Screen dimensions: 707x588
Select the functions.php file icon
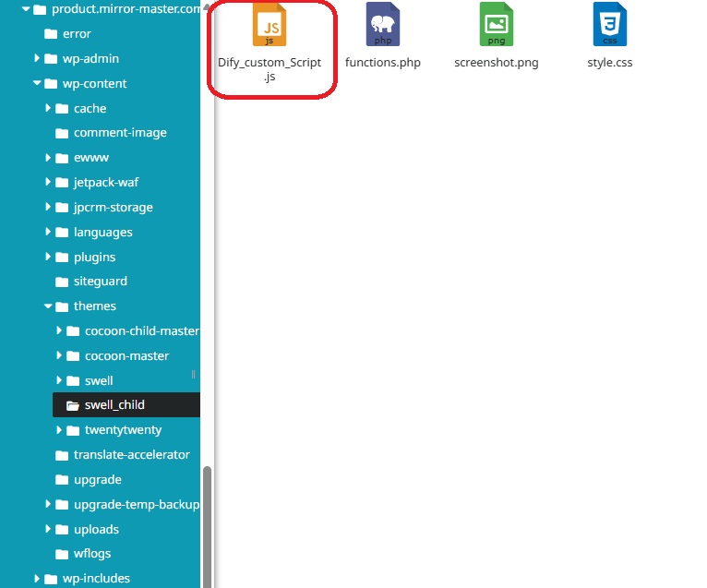[x=382, y=26]
